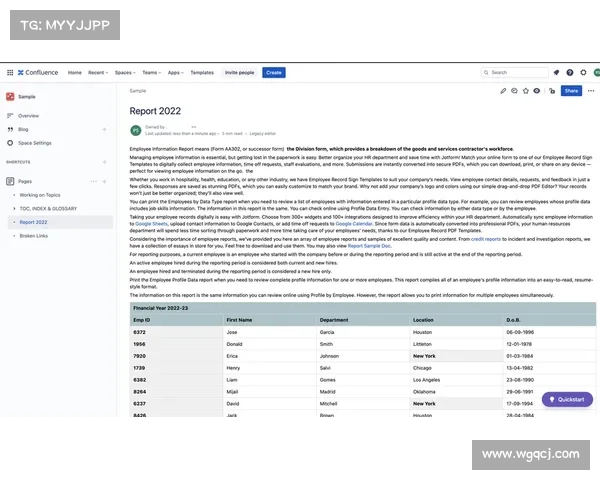Screen dimensions: 600x480
Task: Follow the Google Calendar link
Action: [x=354, y=224]
